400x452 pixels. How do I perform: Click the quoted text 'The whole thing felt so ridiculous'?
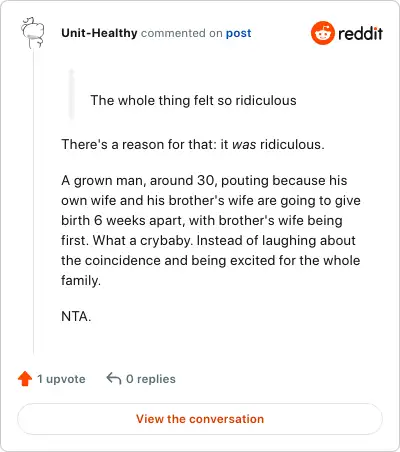(x=193, y=100)
